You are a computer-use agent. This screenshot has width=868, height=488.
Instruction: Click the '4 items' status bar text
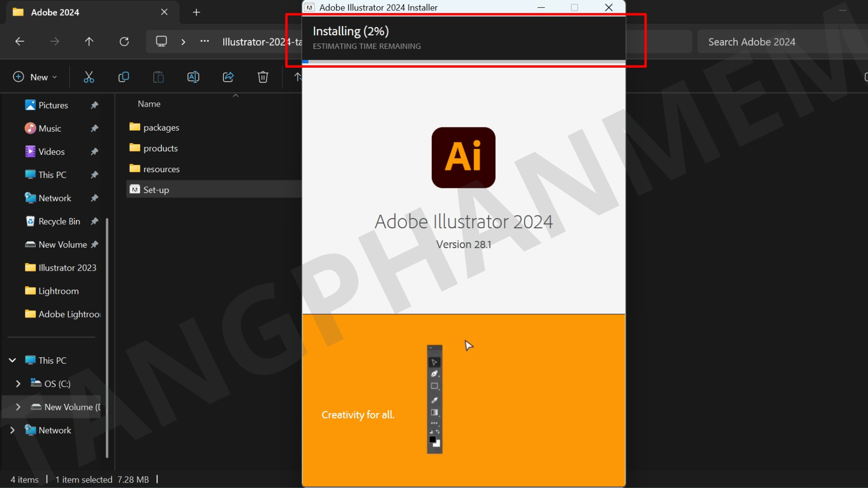[x=24, y=479]
